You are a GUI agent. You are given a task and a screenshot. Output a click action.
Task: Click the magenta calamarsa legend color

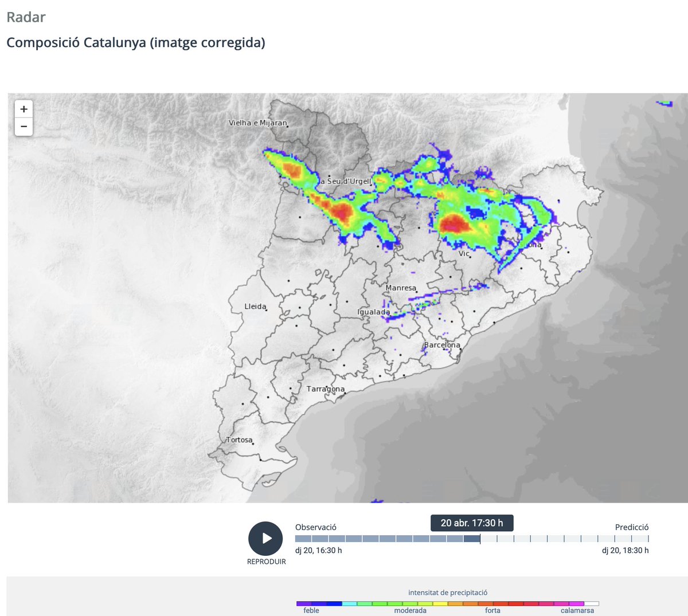pyautogui.click(x=576, y=603)
